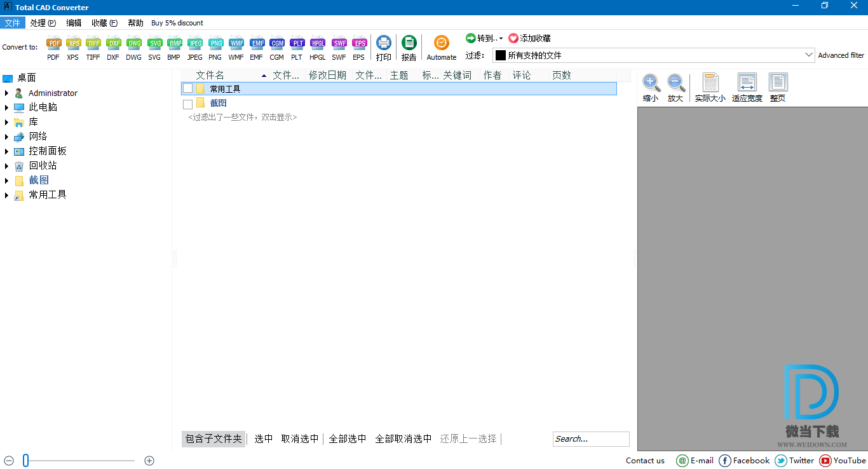Convert to EMF icon
868x469 pixels.
pyautogui.click(x=257, y=43)
